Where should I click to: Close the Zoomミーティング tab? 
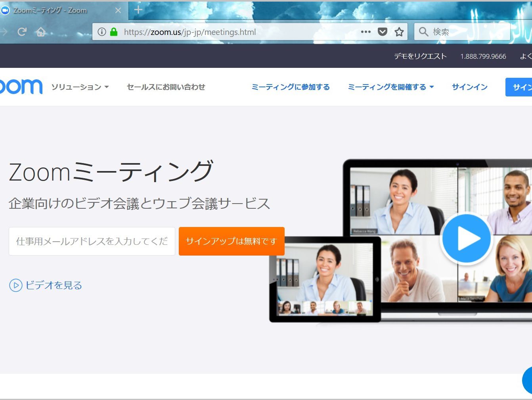[x=118, y=10]
